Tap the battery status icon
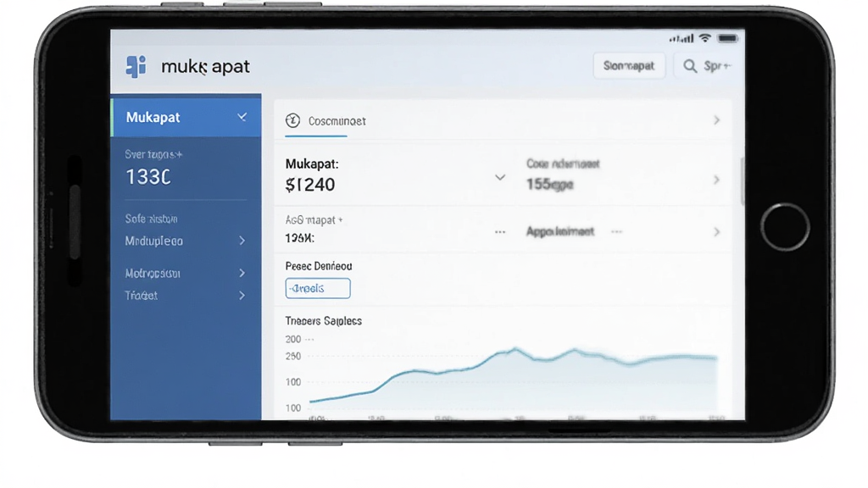This screenshot has width=868, height=488. click(727, 38)
